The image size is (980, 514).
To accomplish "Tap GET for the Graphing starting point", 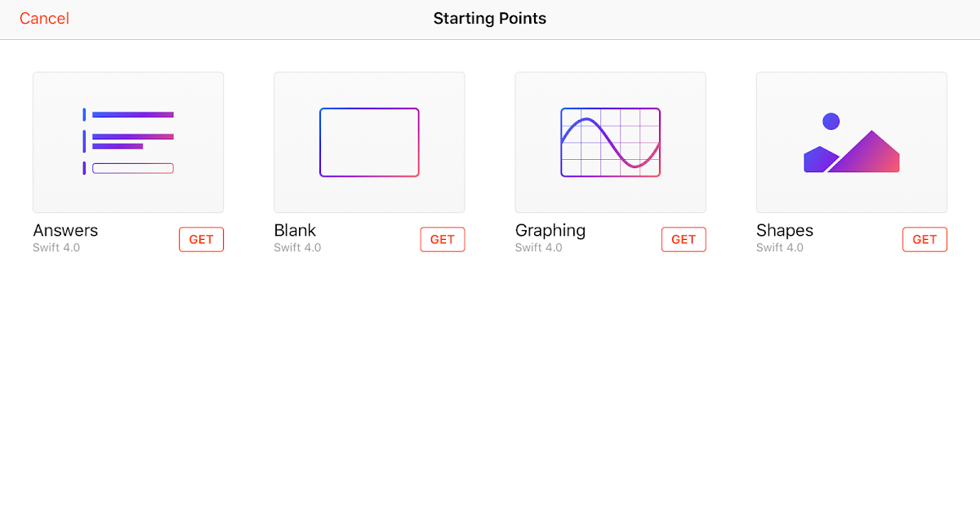I will pyautogui.click(x=684, y=239).
